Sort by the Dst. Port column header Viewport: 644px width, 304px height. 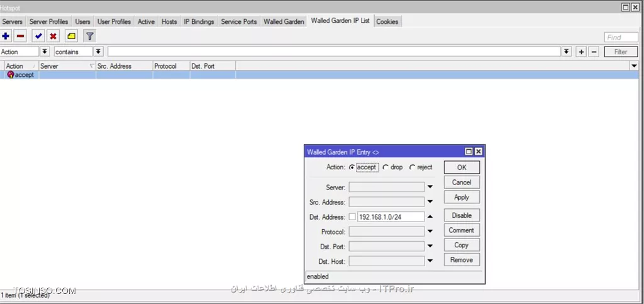coord(213,65)
